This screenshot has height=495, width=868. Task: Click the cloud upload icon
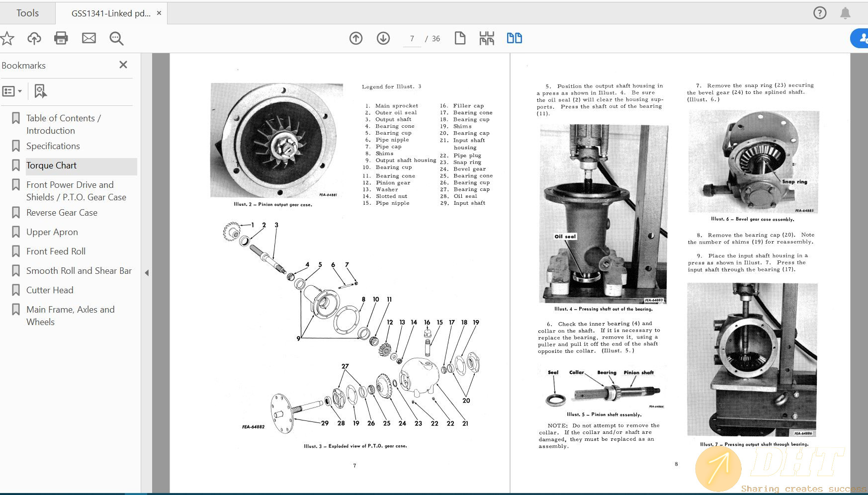pyautogui.click(x=34, y=38)
